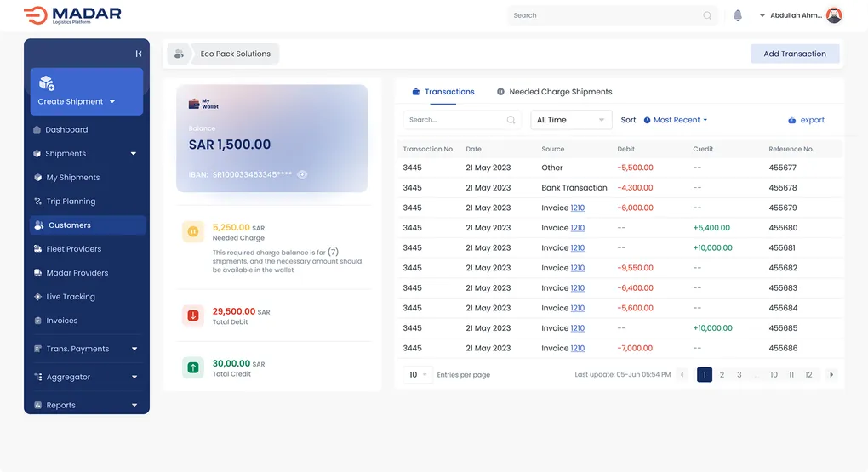Viewport: 868px width, 472px height.
Task: Open Trip Planning in the sidebar
Action: pos(71,202)
